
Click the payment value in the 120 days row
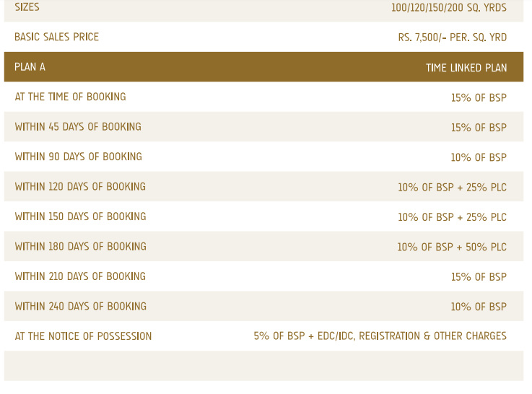pyautogui.click(x=452, y=188)
